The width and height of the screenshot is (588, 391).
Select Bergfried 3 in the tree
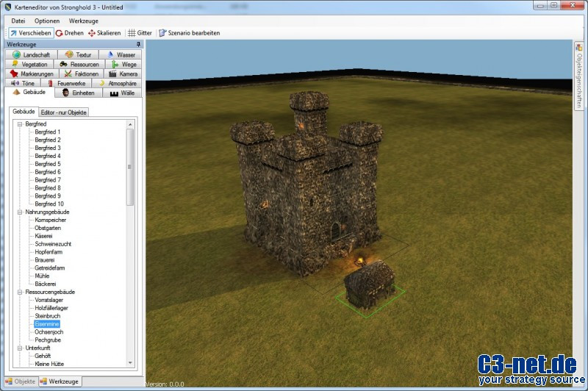[x=47, y=148]
